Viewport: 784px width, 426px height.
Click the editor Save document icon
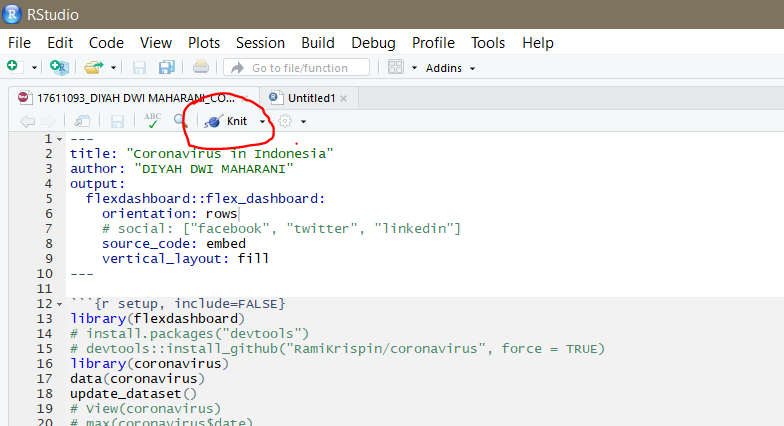coord(117,121)
